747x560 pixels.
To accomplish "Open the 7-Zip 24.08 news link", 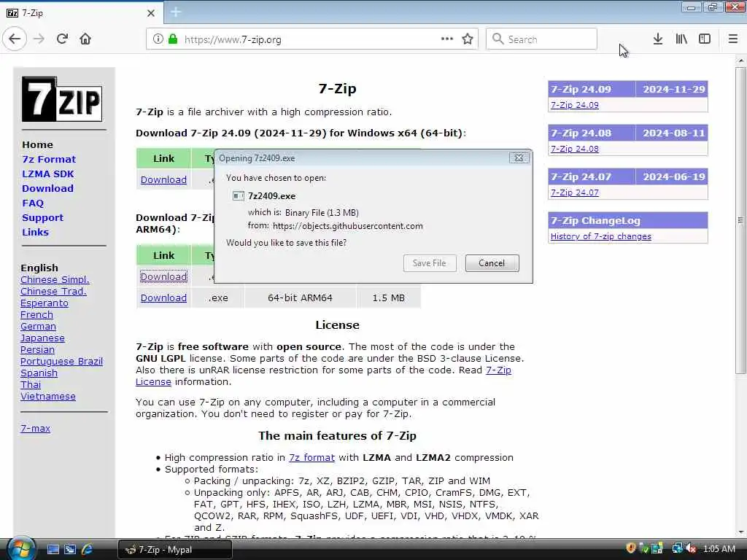I will coord(575,149).
